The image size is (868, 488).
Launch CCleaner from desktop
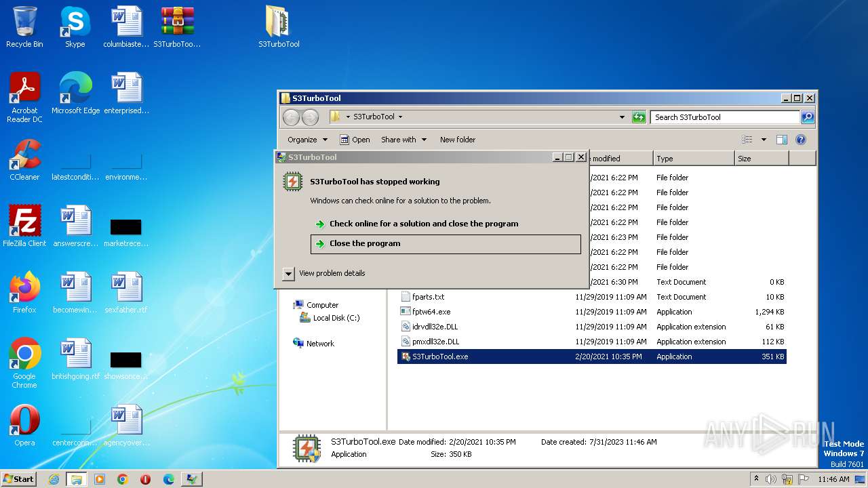(x=24, y=160)
